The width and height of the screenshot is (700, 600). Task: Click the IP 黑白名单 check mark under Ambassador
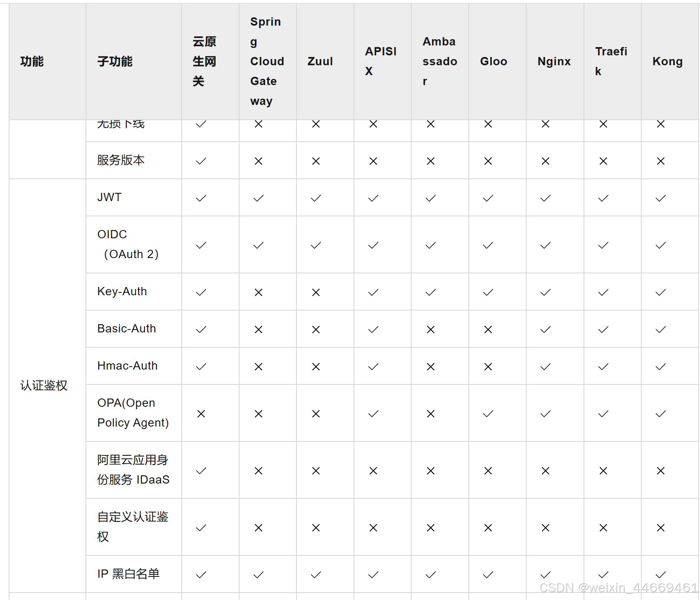(431, 575)
